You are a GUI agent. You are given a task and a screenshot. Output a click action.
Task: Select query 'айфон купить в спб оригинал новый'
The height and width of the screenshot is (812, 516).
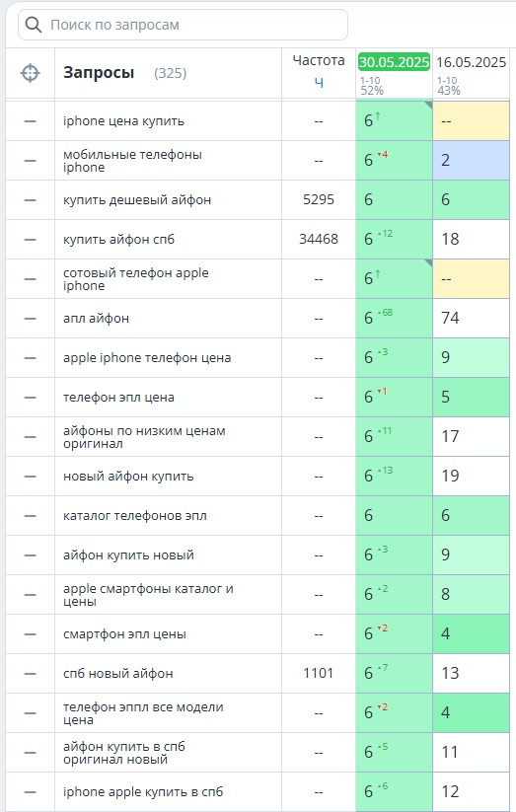point(124,753)
